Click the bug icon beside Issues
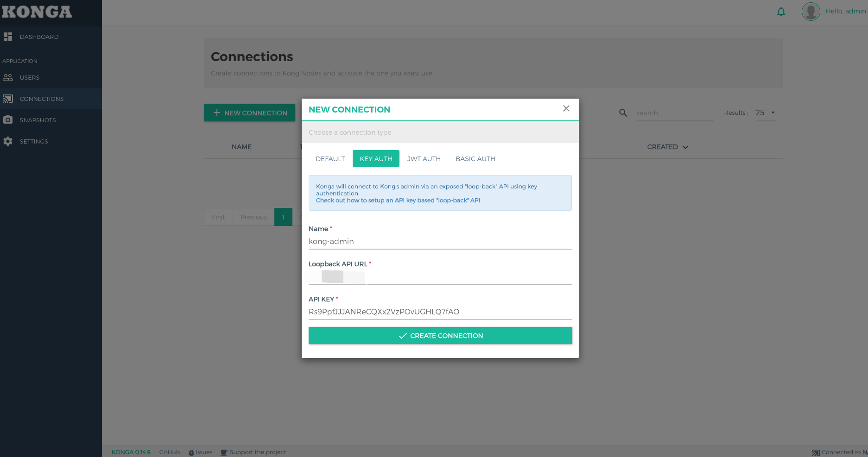 191,452
